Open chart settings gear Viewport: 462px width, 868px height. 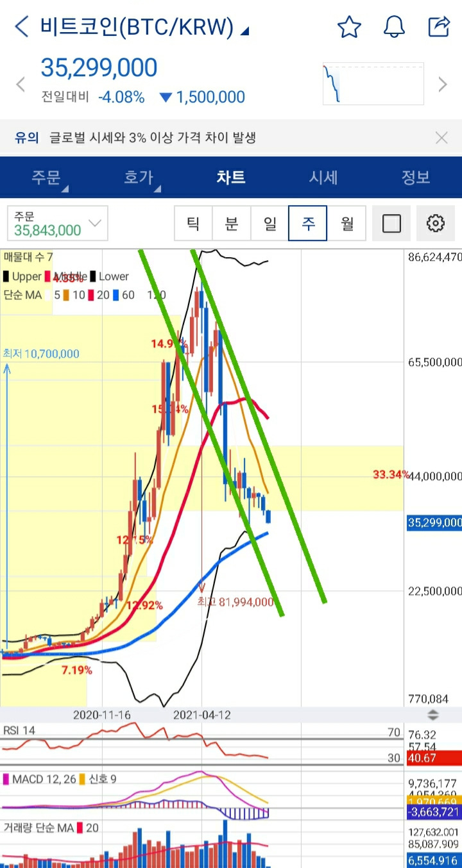click(436, 223)
